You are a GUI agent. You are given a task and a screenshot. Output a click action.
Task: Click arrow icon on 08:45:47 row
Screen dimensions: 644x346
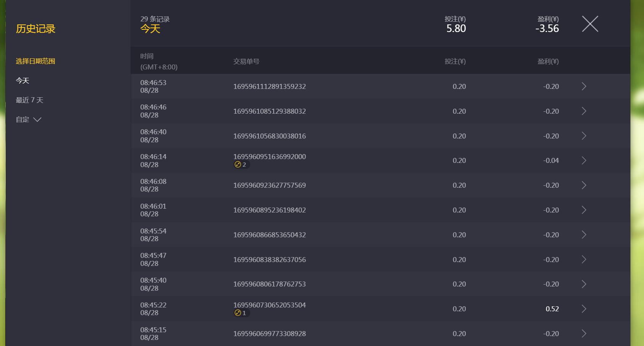(x=584, y=259)
